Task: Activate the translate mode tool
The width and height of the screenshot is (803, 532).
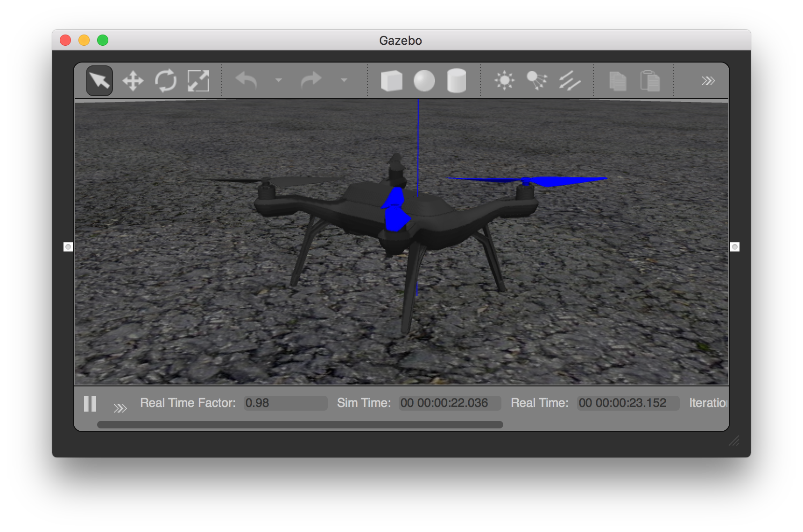Action: click(132, 80)
